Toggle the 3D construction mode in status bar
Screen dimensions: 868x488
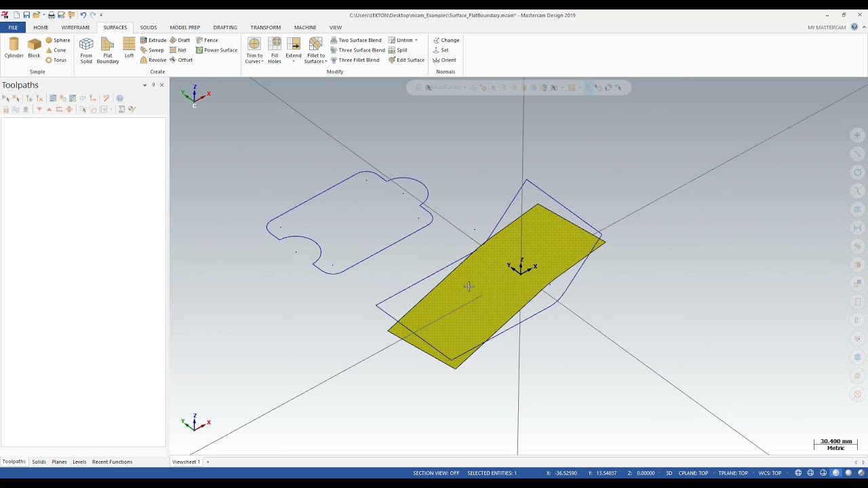[669, 473]
